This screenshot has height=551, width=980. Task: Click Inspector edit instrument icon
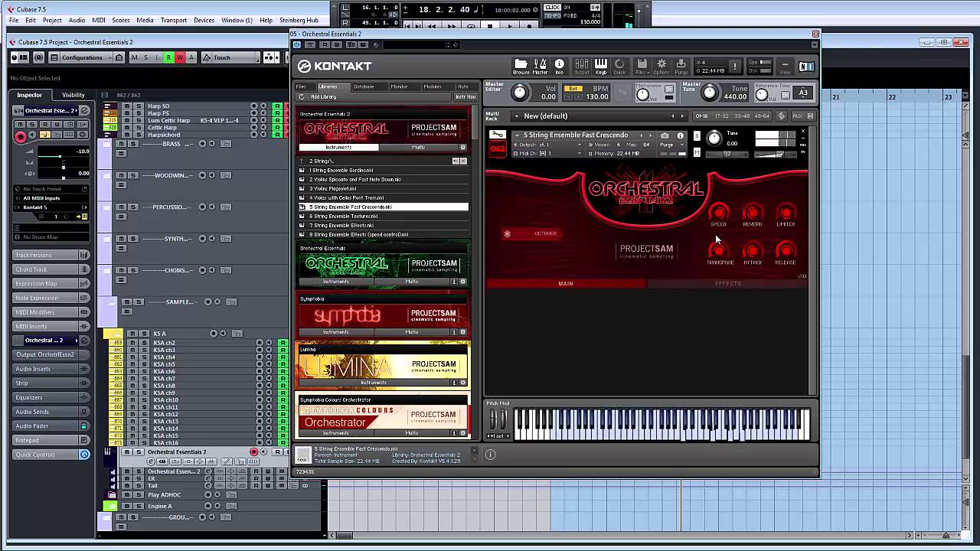(x=85, y=111)
